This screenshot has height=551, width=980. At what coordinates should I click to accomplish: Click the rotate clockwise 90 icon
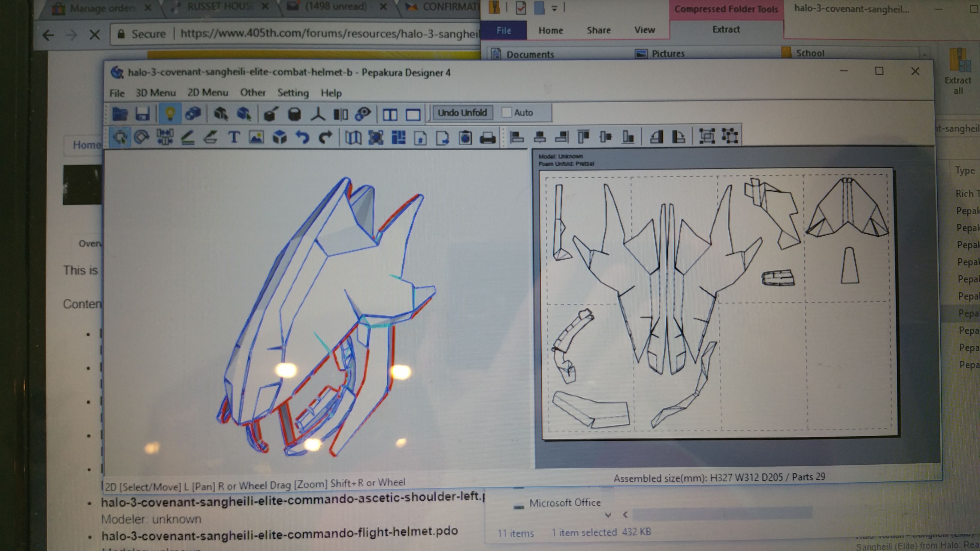(x=679, y=137)
